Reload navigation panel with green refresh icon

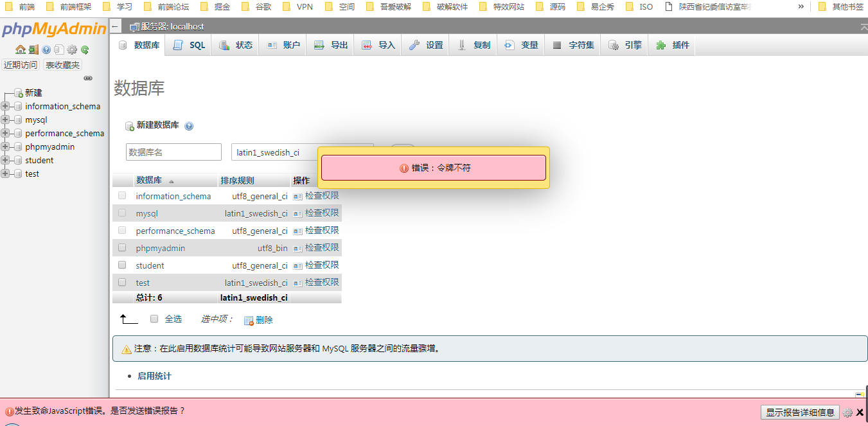(84, 49)
